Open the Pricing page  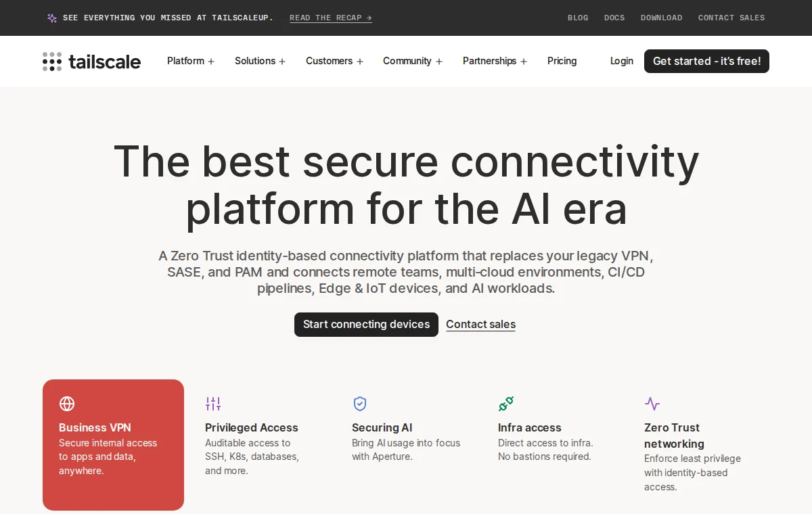[x=562, y=61]
